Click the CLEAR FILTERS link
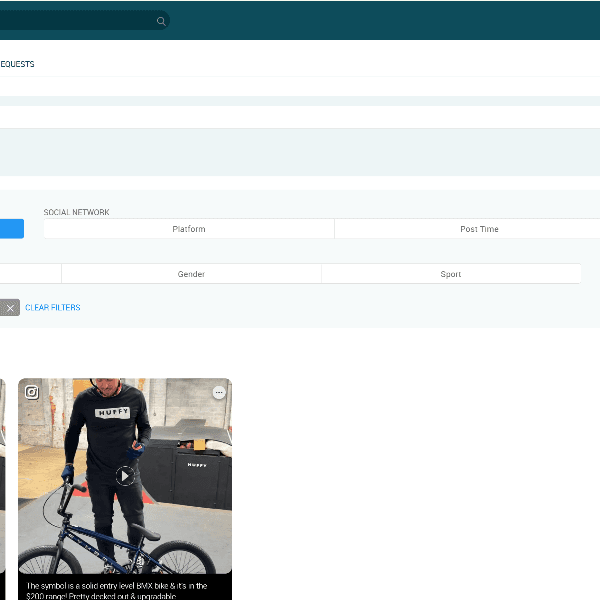 click(53, 308)
